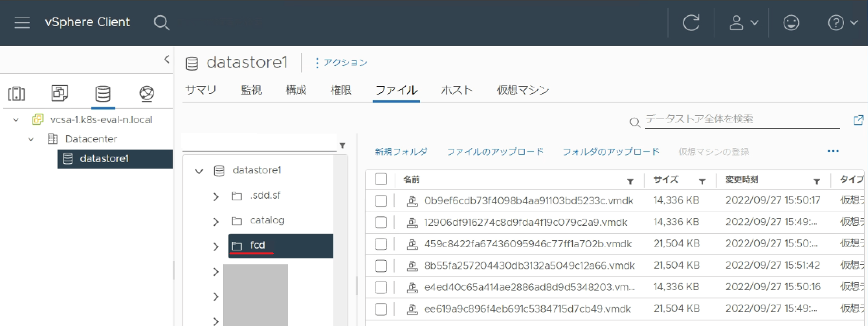Click the datastore search input field
The height and width of the screenshot is (326, 868).
(x=742, y=119)
